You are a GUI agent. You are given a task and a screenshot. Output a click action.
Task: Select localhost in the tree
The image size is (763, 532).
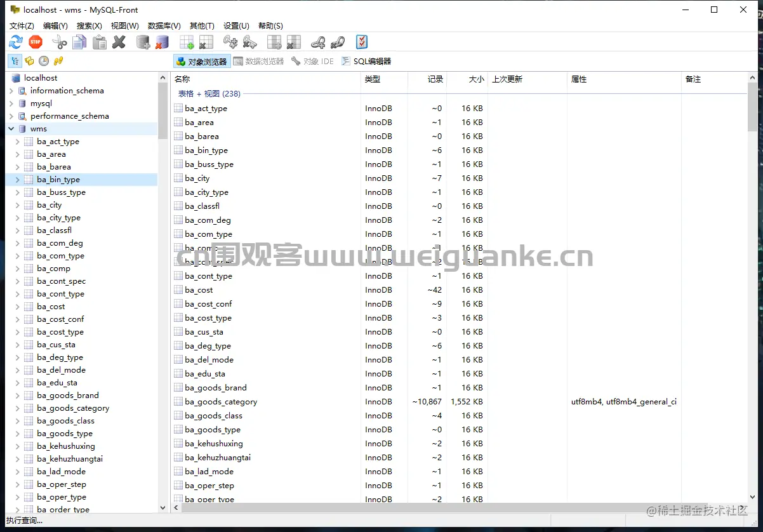click(41, 78)
